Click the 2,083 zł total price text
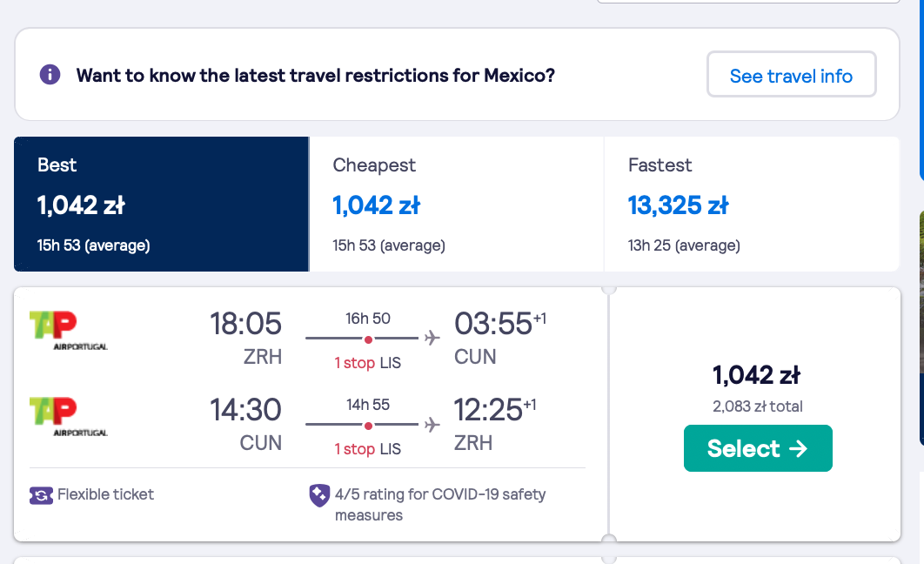Viewport: 924px width, 564px height. coord(758,406)
